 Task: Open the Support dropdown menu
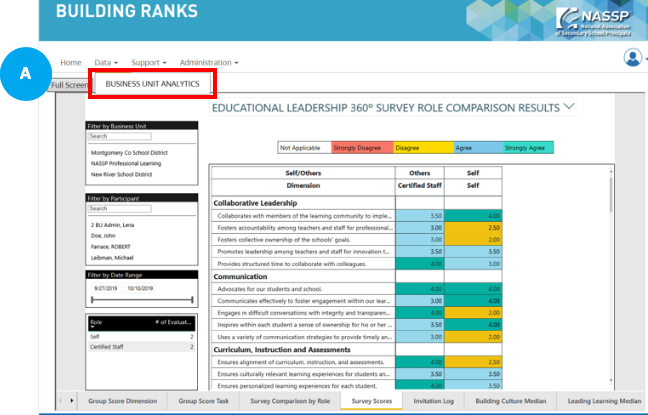tap(149, 62)
